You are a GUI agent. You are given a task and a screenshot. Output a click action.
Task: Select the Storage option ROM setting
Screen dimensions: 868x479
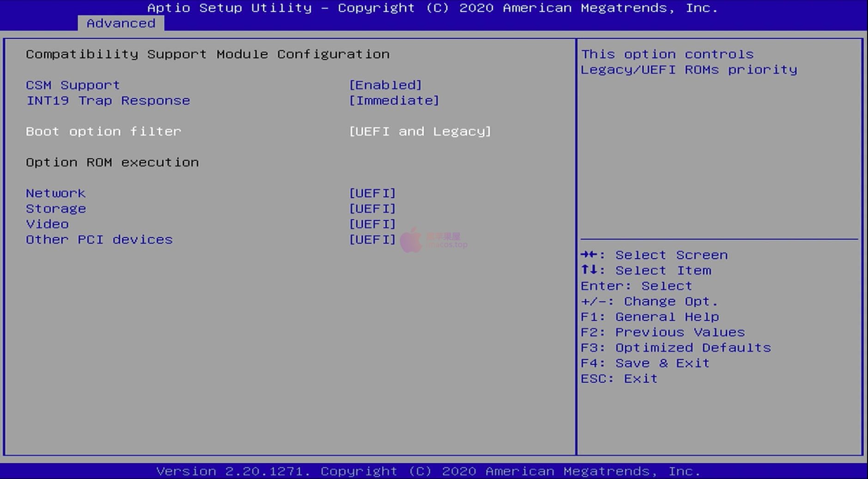pos(55,209)
